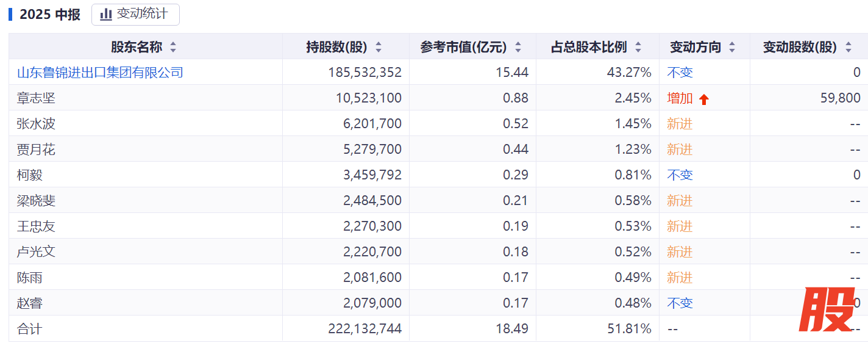This screenshot has width=868, height=343.
Task: Click 不变 status in 赵睿 row
Action: click(x=680, y=303)
